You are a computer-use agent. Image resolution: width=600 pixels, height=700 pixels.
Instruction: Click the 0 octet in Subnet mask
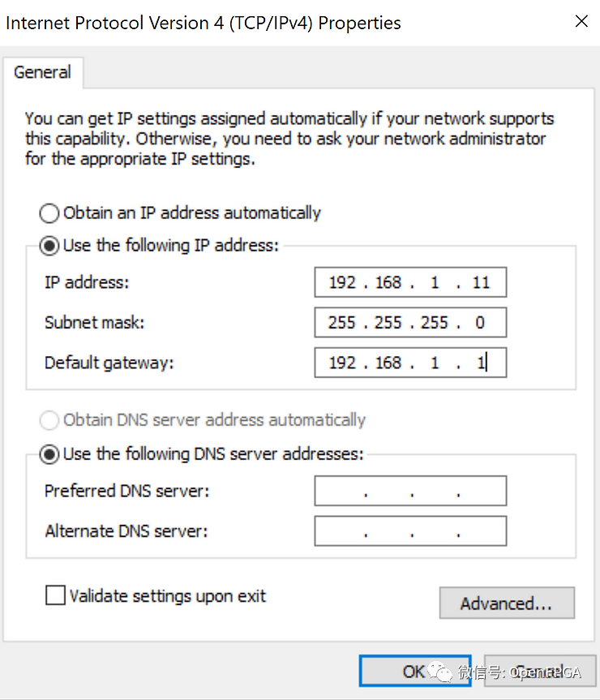[x=480, y=322]
